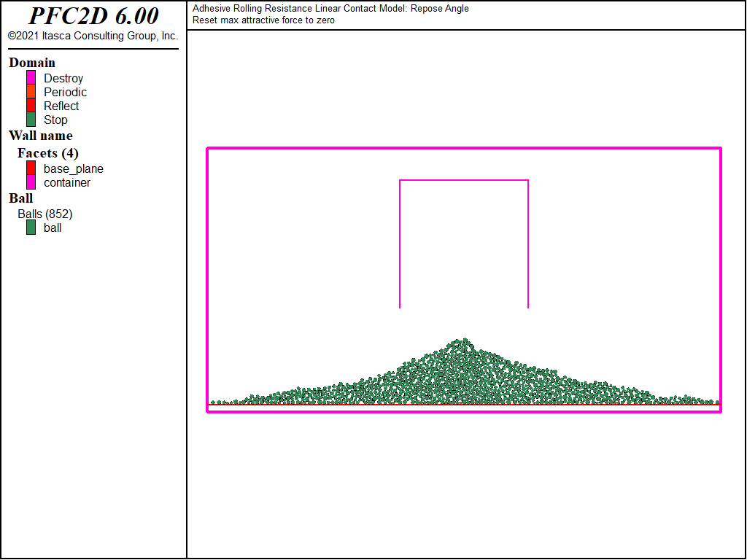The height and width of the screenshot is (560, 747).
Task: Click the Adhesive Rolling Resistance title line
Action: (330, 9)
